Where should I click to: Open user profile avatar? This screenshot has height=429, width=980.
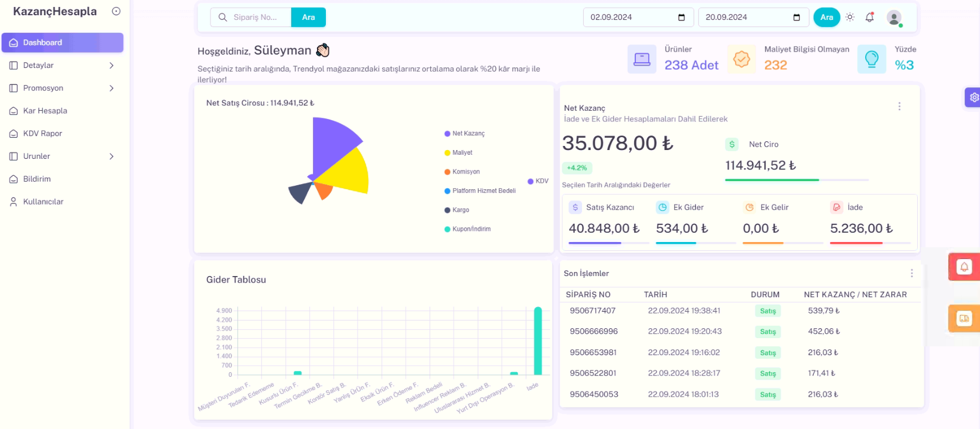(x=894, y=18)
